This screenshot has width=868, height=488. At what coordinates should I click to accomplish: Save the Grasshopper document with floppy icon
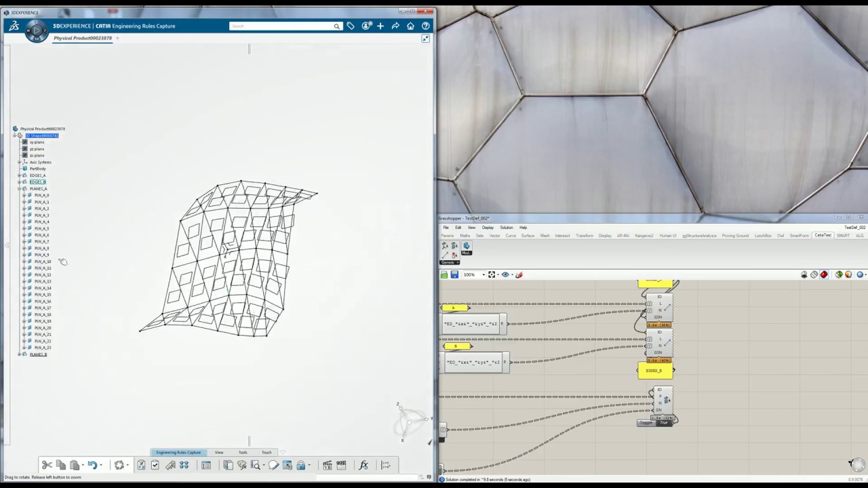[454, 274]
